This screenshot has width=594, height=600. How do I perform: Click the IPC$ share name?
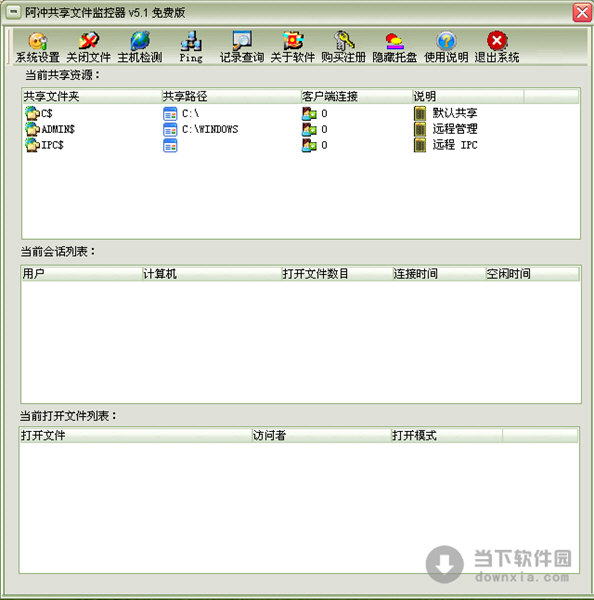pos(52,145)
